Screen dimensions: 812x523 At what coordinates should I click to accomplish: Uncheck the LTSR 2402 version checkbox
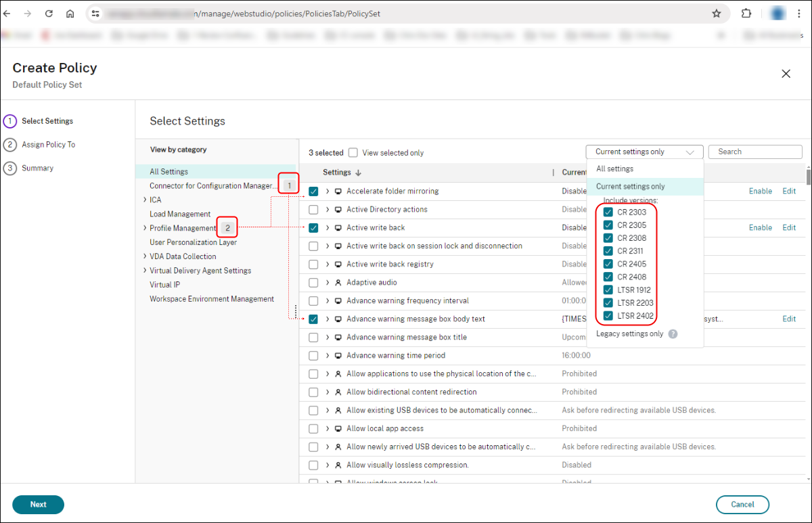point(608,315)
